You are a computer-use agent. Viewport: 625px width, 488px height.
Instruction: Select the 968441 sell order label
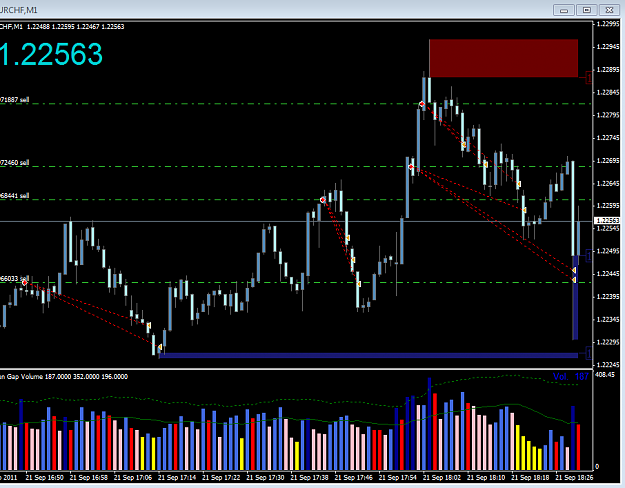click(14, 196)
